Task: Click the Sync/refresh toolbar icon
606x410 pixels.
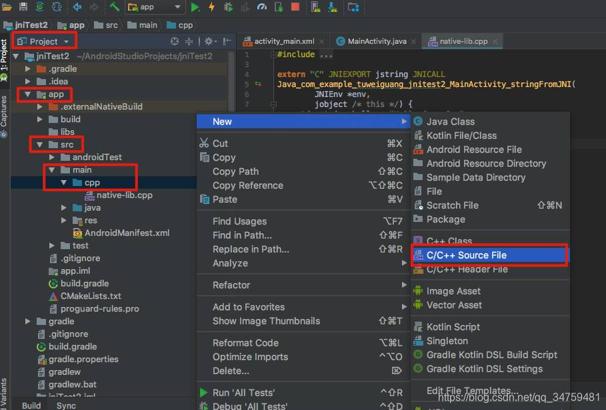Action: 40,7
